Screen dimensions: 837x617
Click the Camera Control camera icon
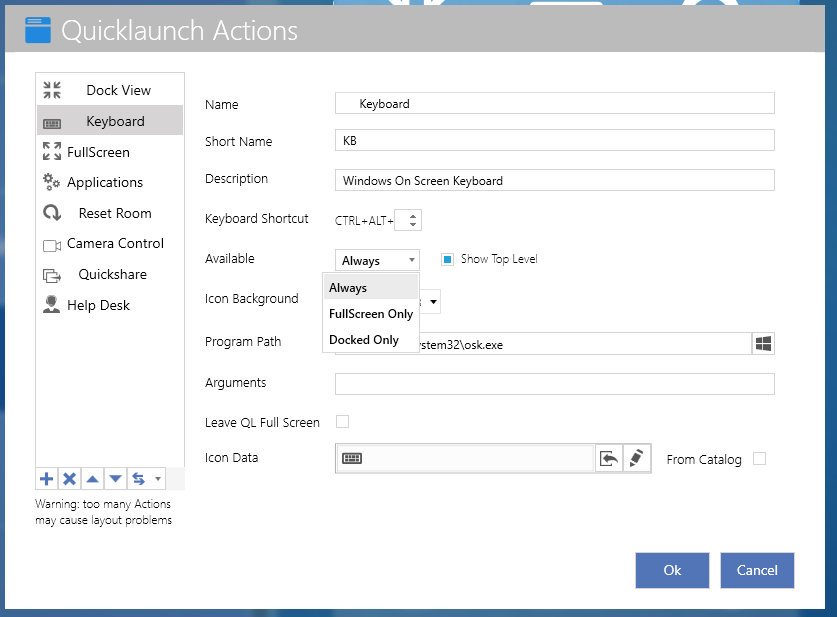tap(52, 246)
